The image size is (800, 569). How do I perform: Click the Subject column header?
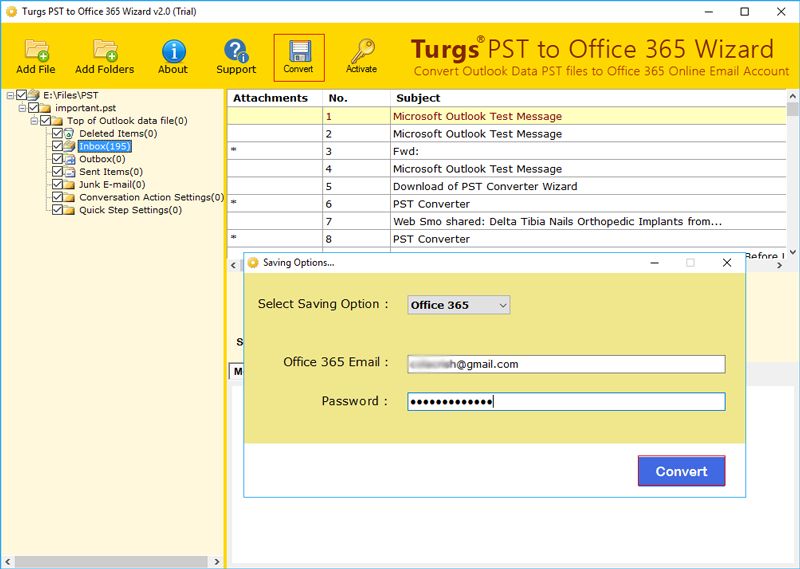tap(588, 98)
